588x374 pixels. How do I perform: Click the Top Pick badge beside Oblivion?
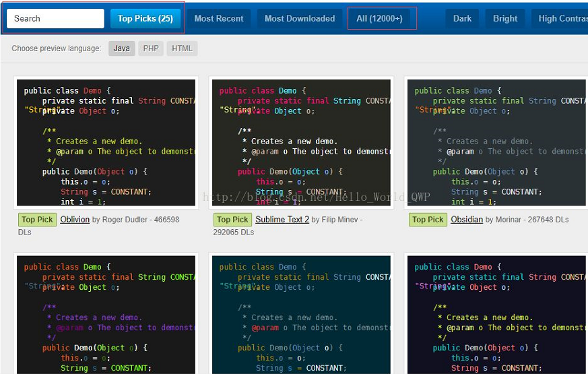pos(37,220)
